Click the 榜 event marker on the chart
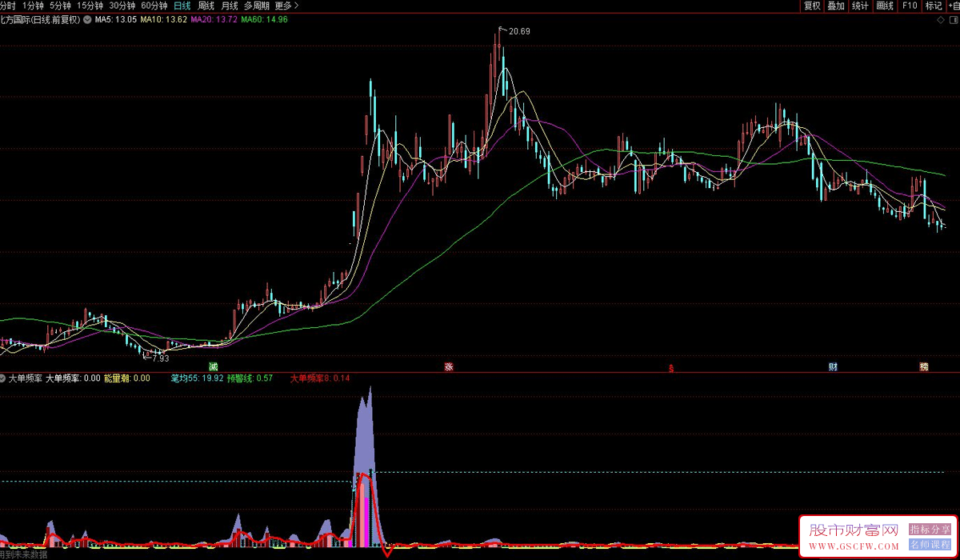This screenshot has width=960, height=560. click(x=924, y=366)
